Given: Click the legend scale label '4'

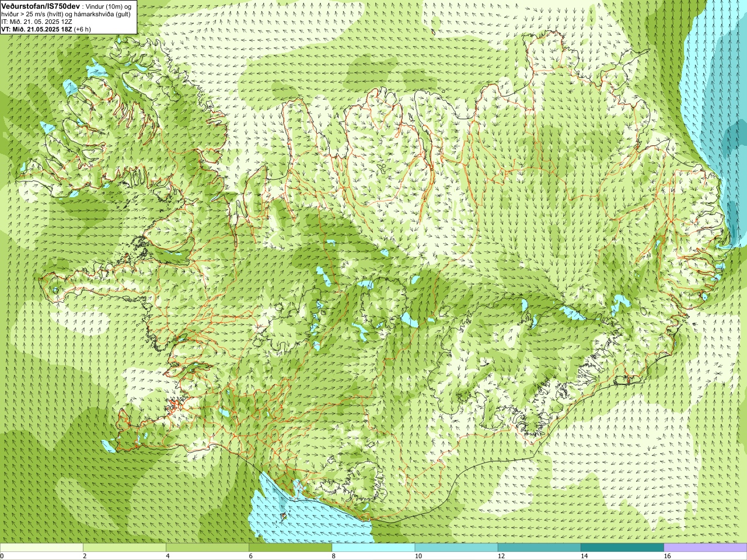Looking at the screenshot, I should pos(167,556).
